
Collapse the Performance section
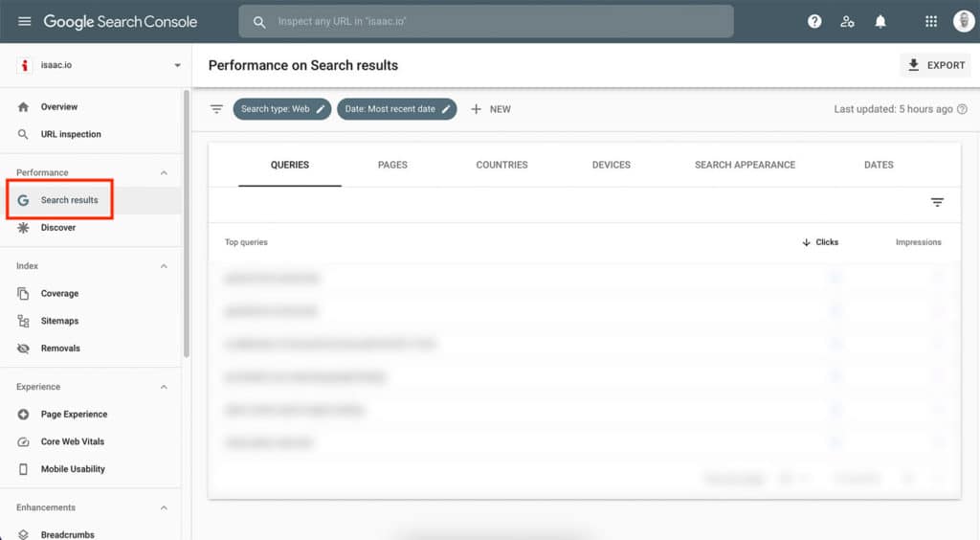pyautogui.click(x=164, y=172)
